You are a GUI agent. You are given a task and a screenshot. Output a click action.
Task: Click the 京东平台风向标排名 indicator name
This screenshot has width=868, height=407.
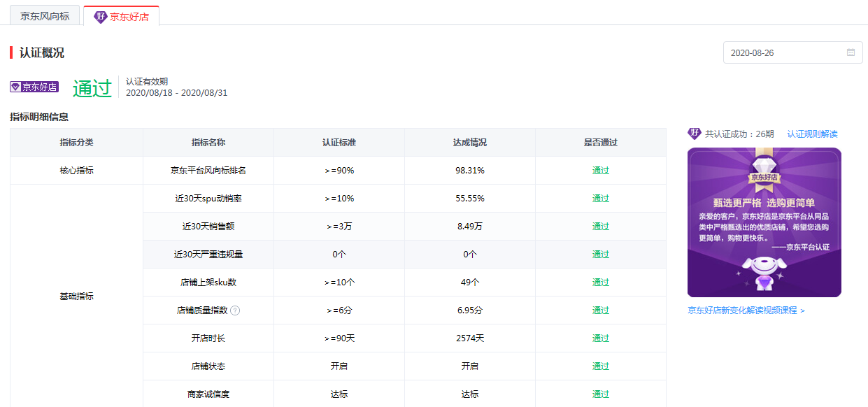point(208,171)
